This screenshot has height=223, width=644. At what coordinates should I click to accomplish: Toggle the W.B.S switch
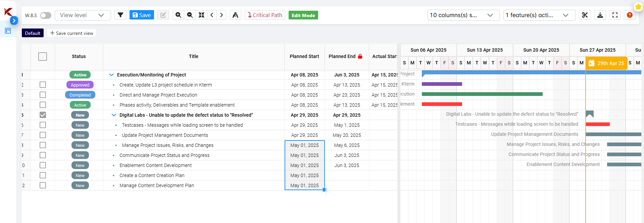coord(46,15)
